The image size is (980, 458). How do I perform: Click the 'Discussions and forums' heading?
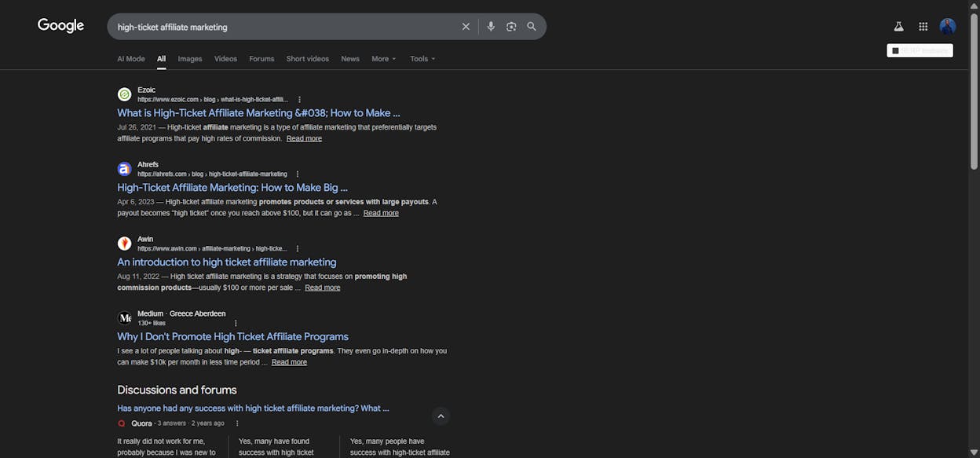coord(177,390)
